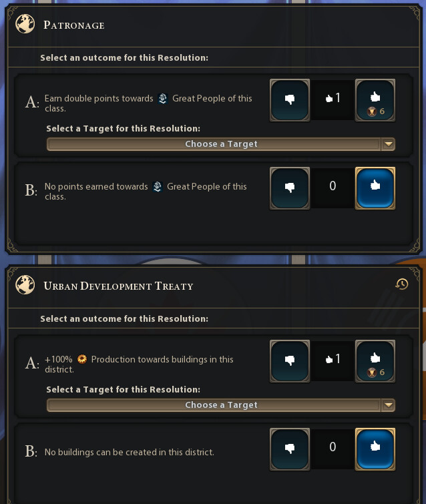426x504 pixels.
Task: Click the Urban Development Treaty globe icon
Action: pyautogui.click(x=25, y=286)
